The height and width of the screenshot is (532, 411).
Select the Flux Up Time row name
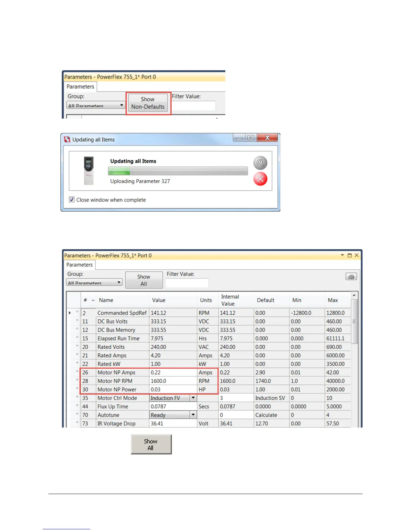pos(113,406)
